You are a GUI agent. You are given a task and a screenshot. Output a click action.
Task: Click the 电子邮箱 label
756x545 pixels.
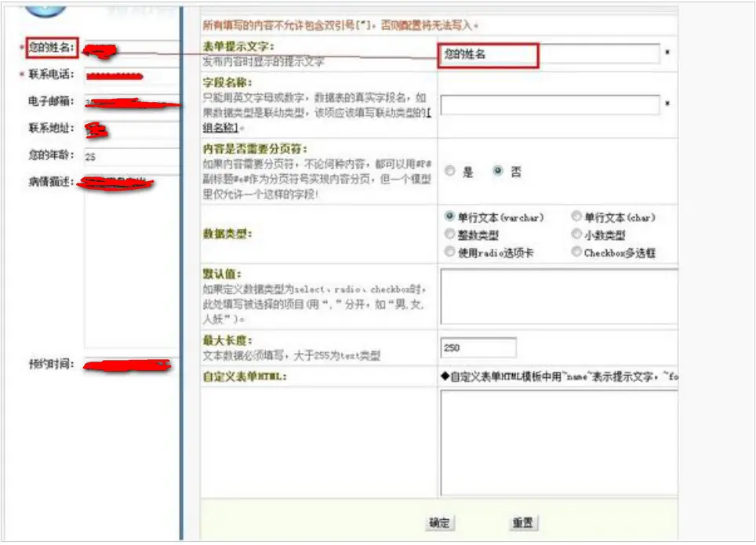51,101
